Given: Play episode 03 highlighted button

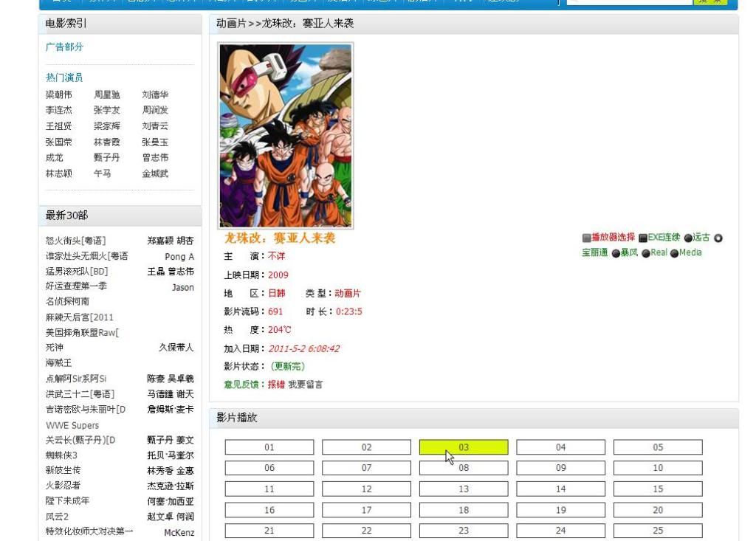Looking at the screenshot, I should point(464,447).
